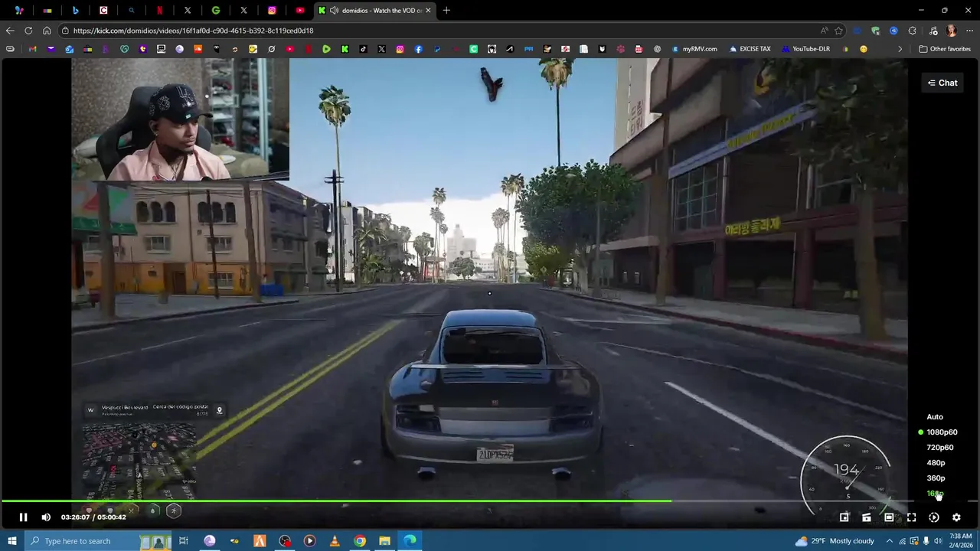Open Google Chrome from the taskbar
Screen dimensions: 980x551
point(360,541)
